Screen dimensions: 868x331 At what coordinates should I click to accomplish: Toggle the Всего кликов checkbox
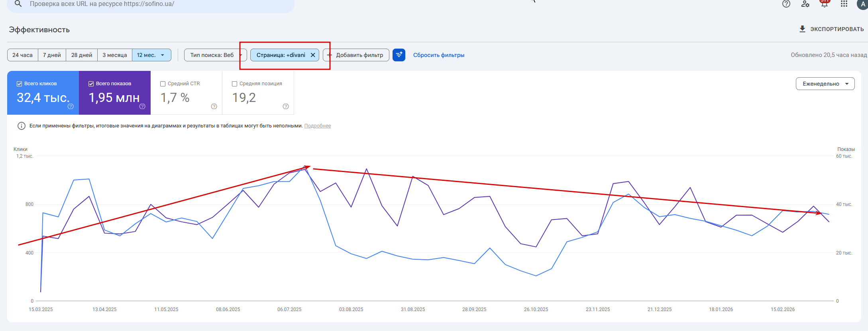[19, 84]
